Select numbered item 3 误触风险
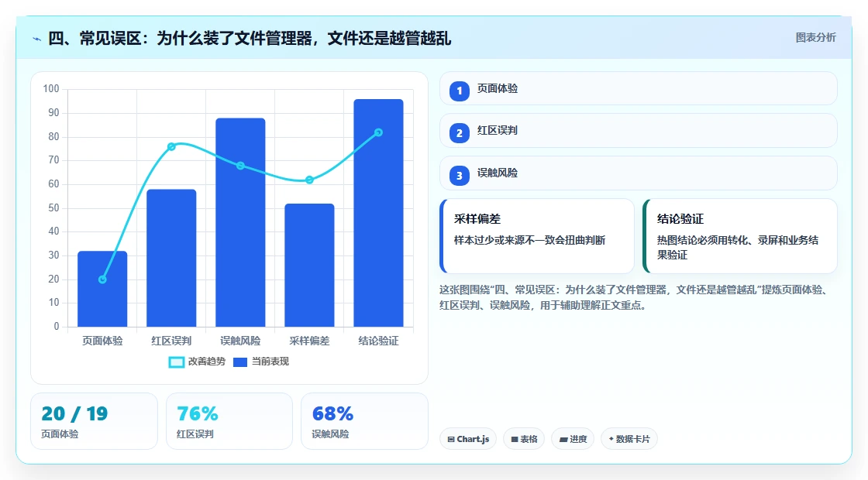The width and height of the screenshot is (868, 480). click(x=639, y=173)
